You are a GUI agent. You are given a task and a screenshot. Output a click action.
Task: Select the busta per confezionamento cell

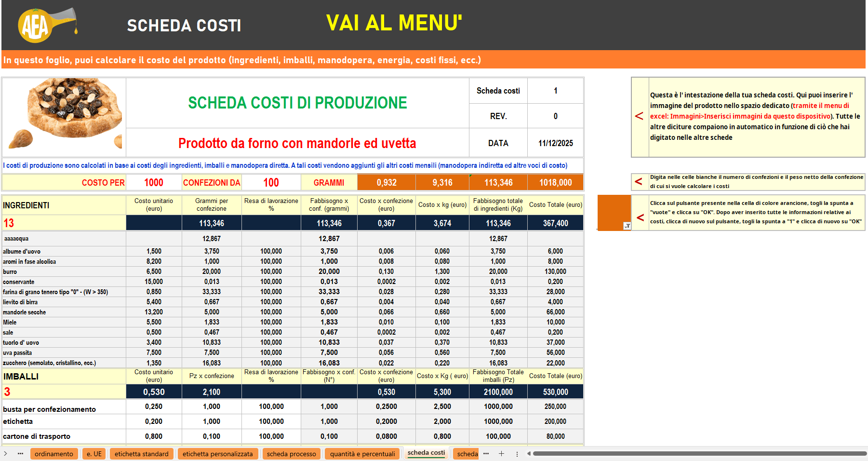click(x=64, y=407)
